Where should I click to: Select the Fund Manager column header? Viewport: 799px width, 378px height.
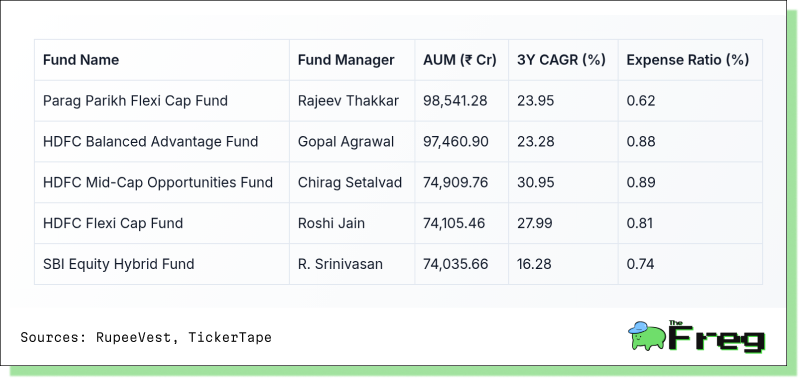coord(346,60)
